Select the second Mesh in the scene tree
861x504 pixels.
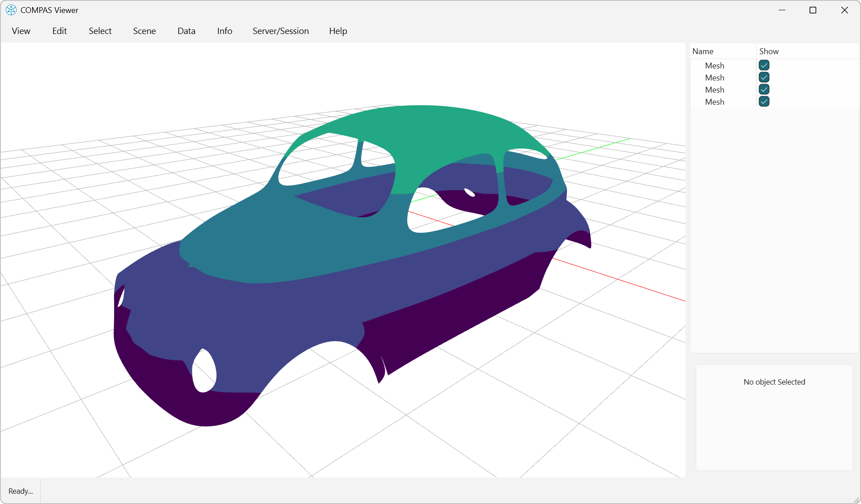click(715, 77)
